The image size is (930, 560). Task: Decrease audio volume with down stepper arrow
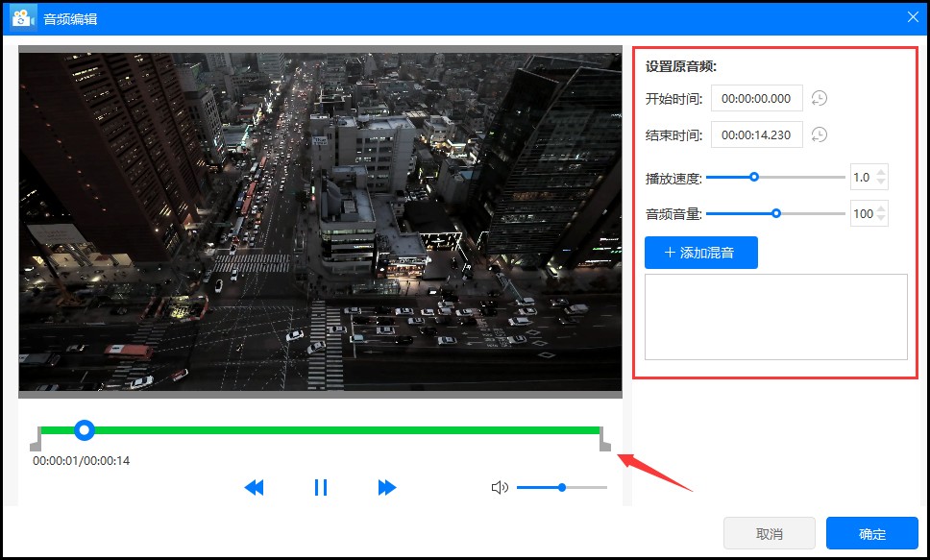[x=881, y=218]
